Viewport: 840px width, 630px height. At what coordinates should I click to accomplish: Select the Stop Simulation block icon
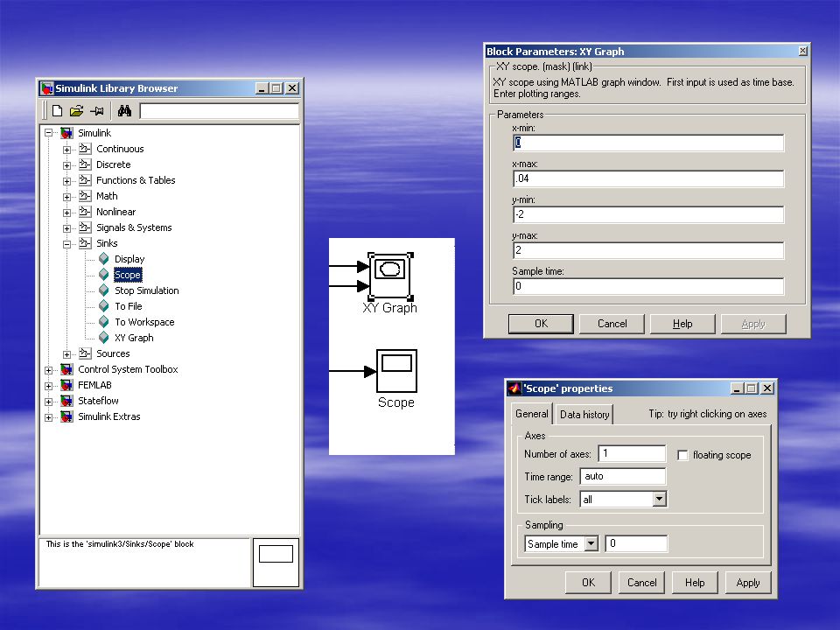pos(104,290)
